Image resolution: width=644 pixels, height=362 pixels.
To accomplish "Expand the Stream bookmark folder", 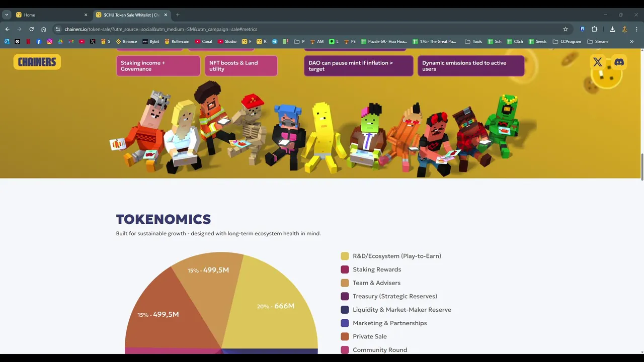I will pyautogui.click(x=598, y=42).
